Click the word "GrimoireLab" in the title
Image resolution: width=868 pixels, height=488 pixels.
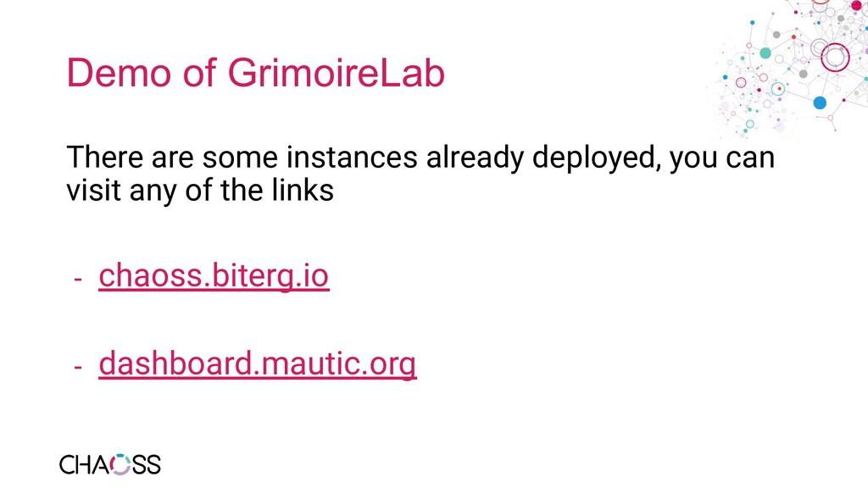pyautogui.click(x=336, y=73)
